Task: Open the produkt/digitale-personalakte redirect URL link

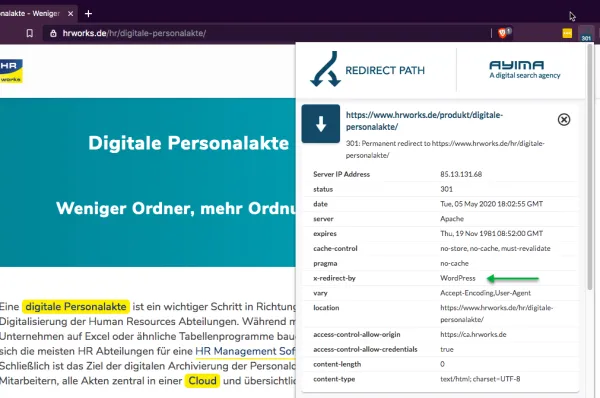Action: pos(424,121)
